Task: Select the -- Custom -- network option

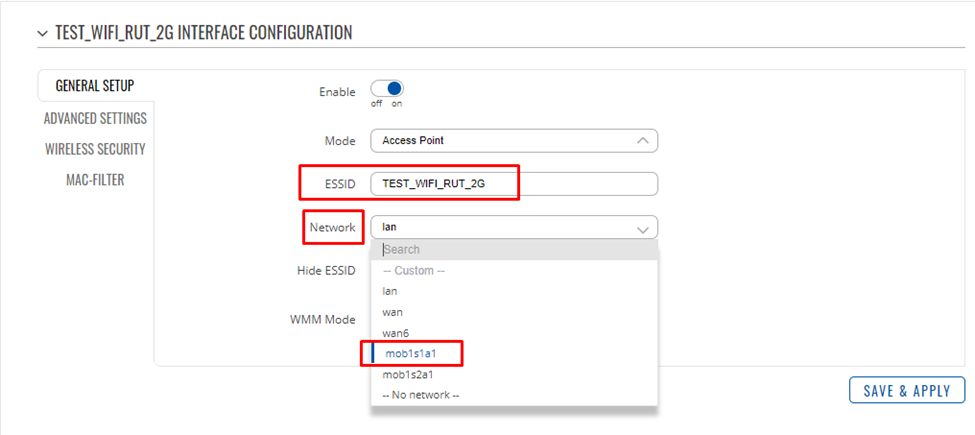Action: (x=514, y=271)
